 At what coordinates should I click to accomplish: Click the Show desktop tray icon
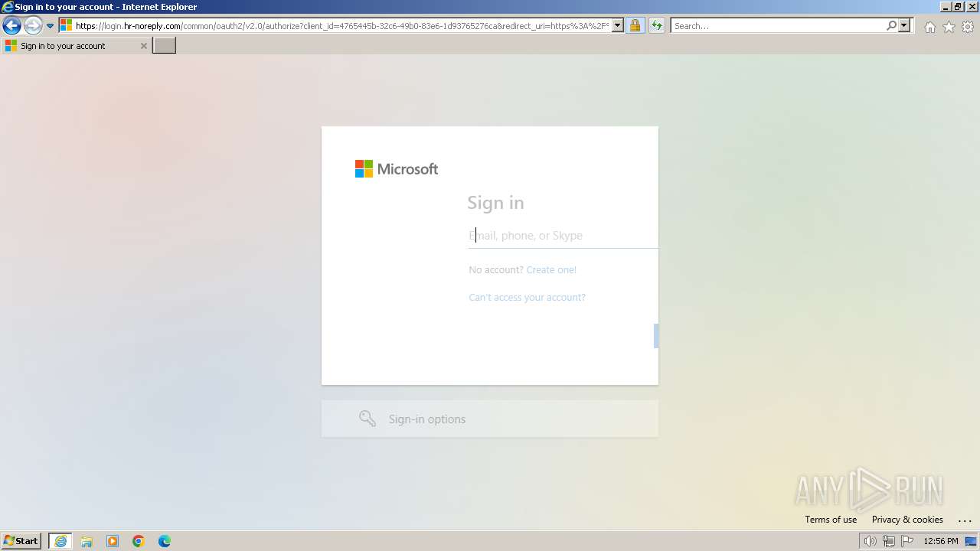(x=970, y=541)
